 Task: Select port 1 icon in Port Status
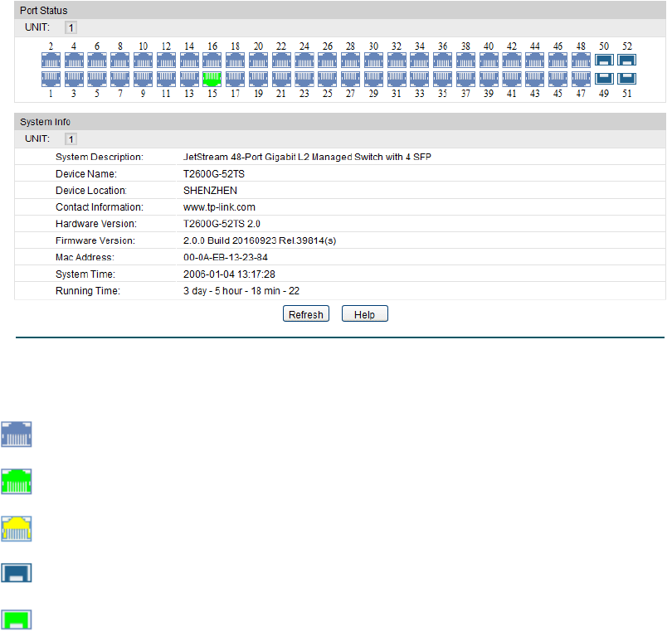pos(51,79)
